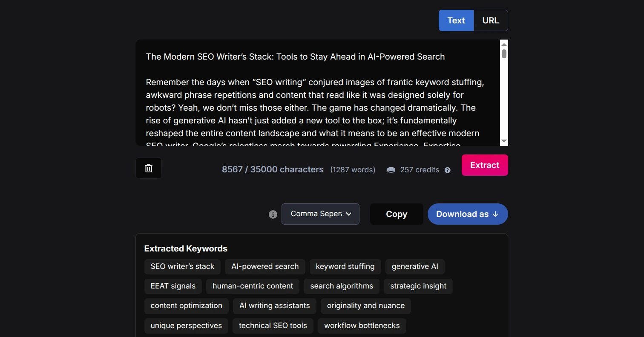
Task: Click the 'human-centric content' keyword chip
Action: (x=253, y=286)
